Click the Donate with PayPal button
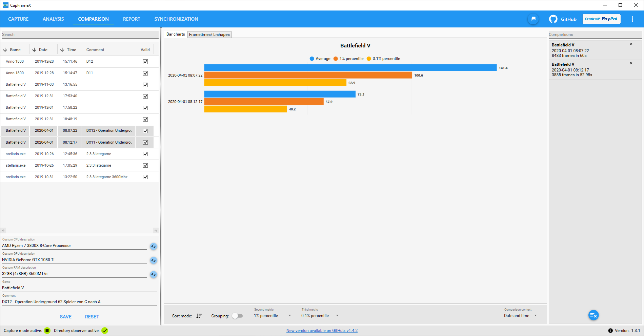The image size is (644, 336). point(601,19)
